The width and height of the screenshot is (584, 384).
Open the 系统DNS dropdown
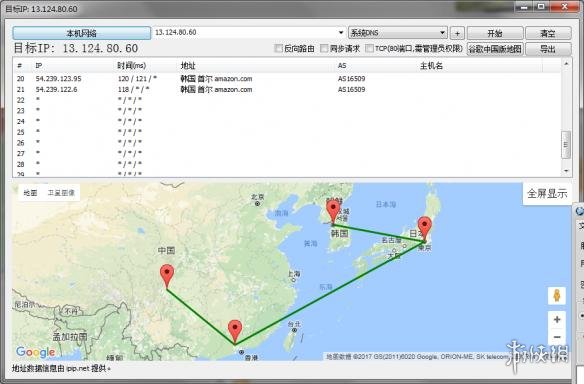coord(397,33)
